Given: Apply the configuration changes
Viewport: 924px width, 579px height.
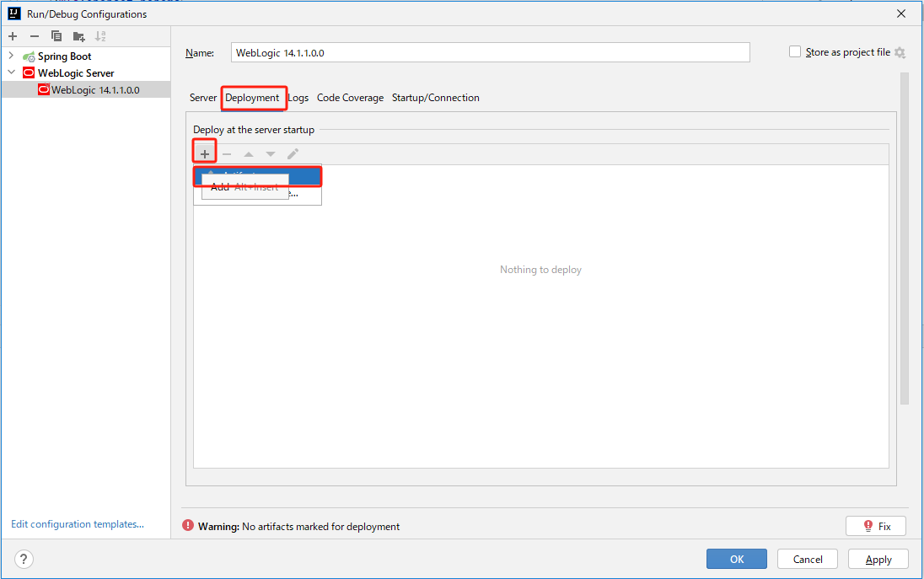Looking at the screenshot, I should [878, 559].
